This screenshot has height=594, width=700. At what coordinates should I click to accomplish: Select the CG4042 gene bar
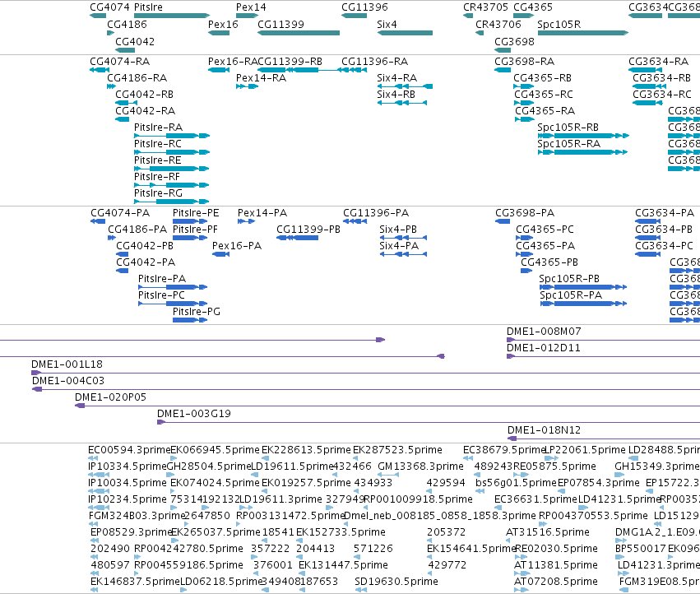point(125,50)
